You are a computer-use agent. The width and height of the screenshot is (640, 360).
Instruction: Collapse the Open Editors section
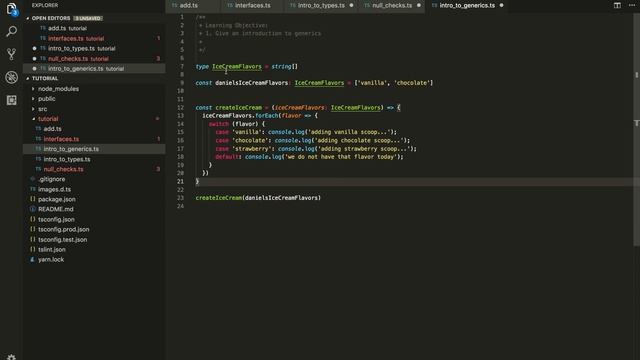click(51, 18)
